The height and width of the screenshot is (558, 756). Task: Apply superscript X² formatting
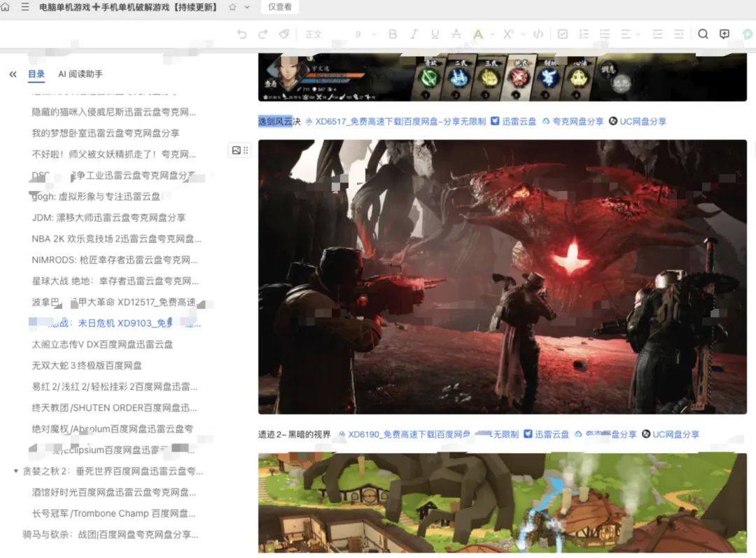click(507, 34)
